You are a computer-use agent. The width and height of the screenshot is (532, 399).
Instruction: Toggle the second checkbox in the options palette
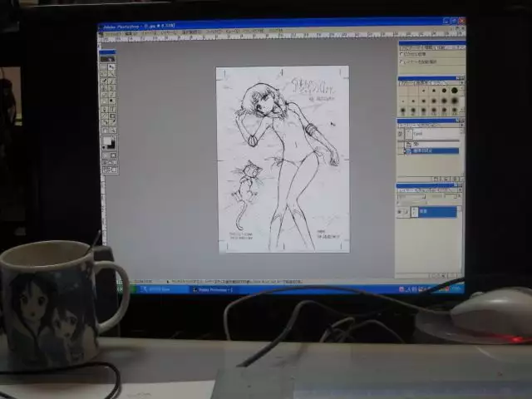[402, 62]
